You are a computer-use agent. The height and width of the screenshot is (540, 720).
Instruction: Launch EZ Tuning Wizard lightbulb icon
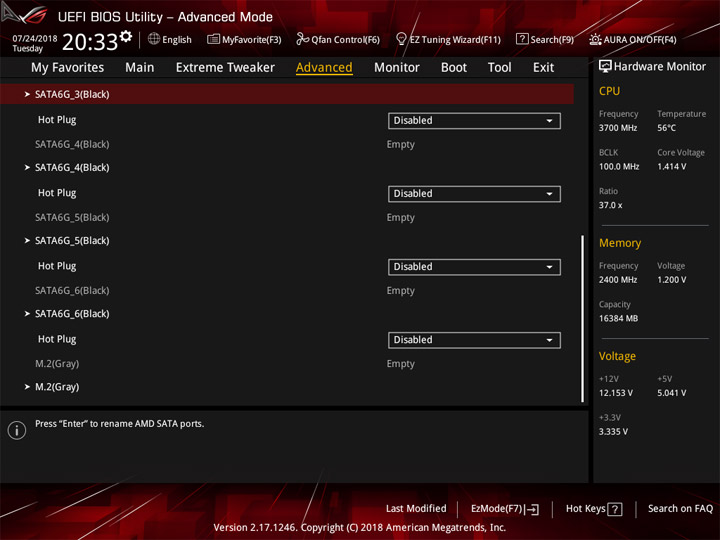pyautogui.click(x=401, y=39)
